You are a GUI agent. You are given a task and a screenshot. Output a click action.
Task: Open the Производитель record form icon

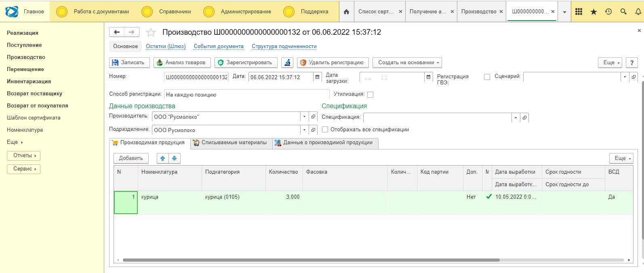pyautogui.click(x=313, y=117)
